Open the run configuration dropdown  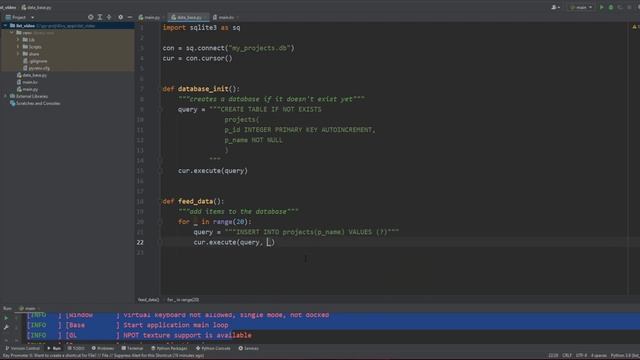click(x=581, y=7)
